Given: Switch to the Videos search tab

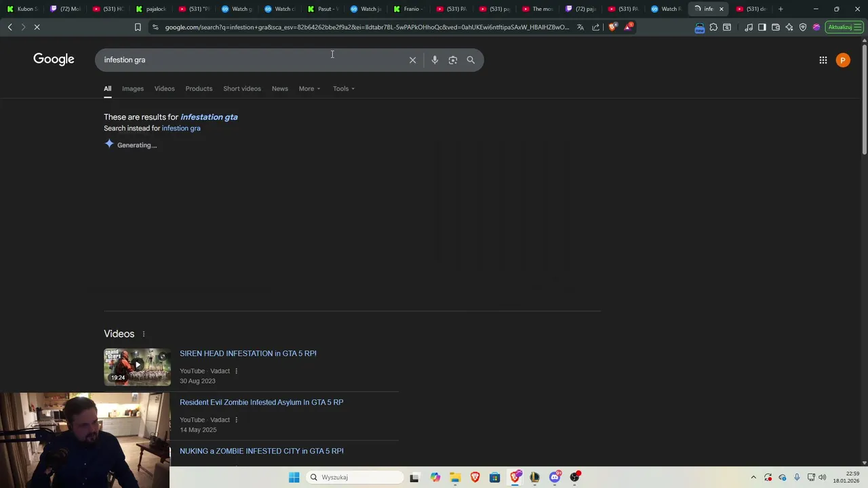Looking at the screenshot, I should coord(164,89).
